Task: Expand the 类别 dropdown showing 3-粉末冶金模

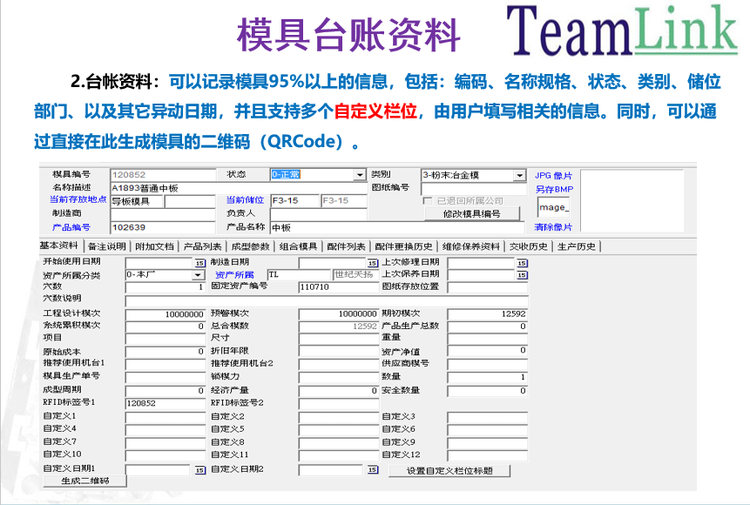Action: click(x=520, y=176)
